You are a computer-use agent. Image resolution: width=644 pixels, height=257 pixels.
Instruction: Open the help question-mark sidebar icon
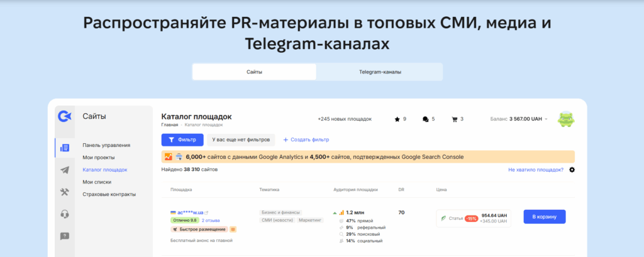tap(65, 236)
